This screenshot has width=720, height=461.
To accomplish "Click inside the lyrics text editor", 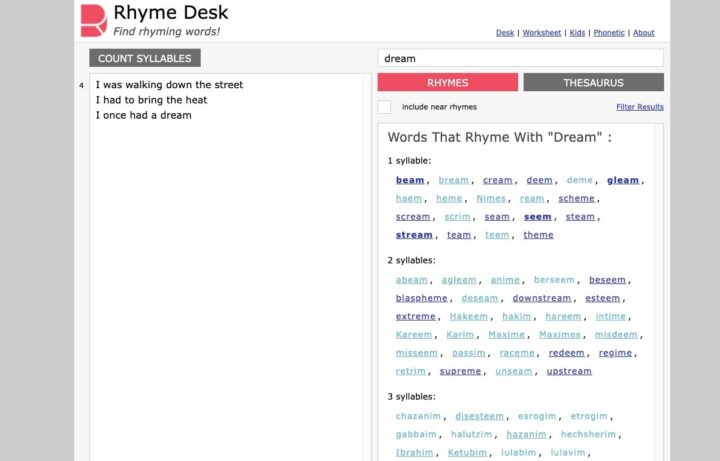I will [x=225, y=250].
